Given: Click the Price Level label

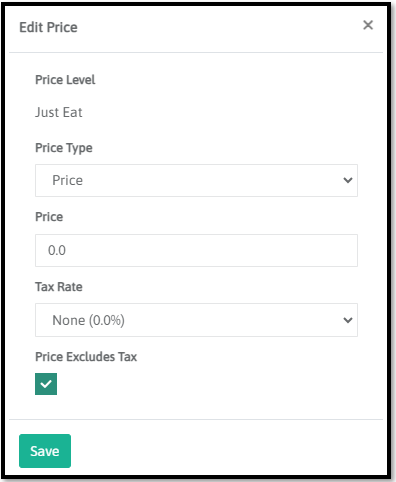Looking at the screenshot, I should point(65,80).
